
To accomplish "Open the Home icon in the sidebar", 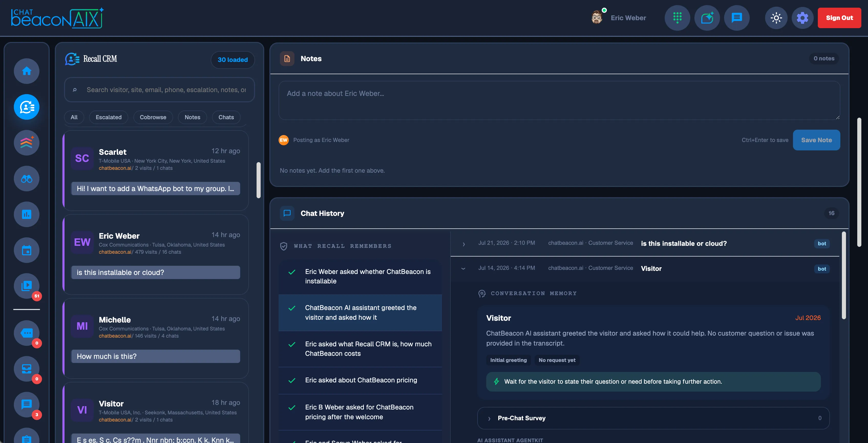I will pyautogui.click(x=27, y=71).
